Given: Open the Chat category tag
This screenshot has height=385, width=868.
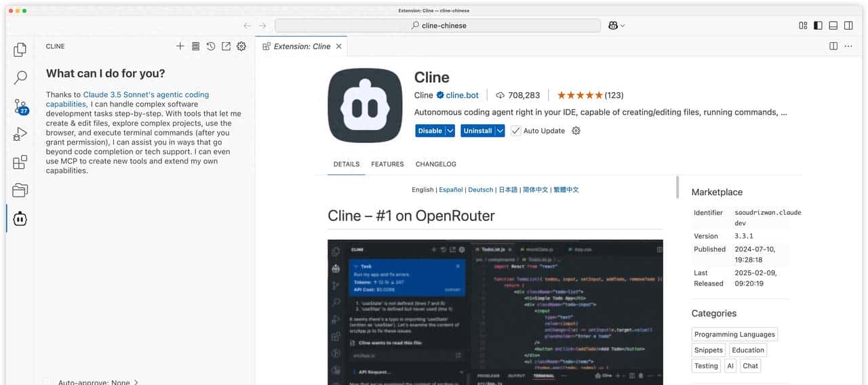Looking at the screenshot, I should point(751,365).
